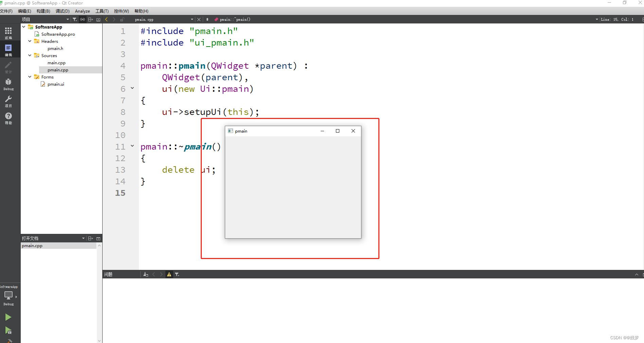This screenshot has width=644, height=343.
Task: Fold the constructor at line 6
Action: (132, 88)
